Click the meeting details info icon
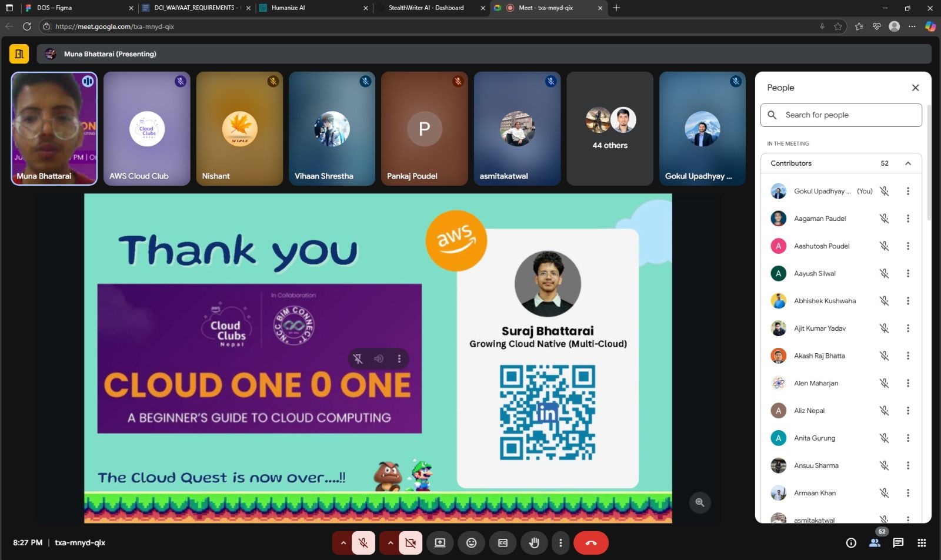941x560 pixels. (850, 542)
